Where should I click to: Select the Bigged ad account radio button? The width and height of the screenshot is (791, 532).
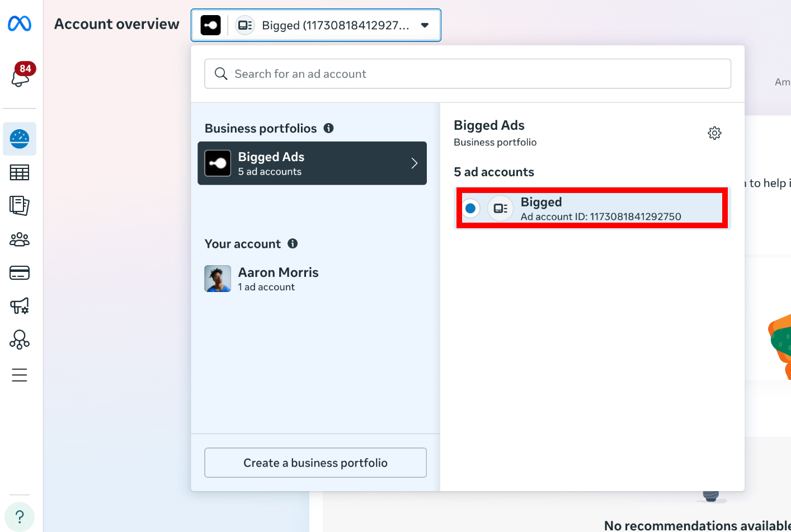tap(470, 209)
